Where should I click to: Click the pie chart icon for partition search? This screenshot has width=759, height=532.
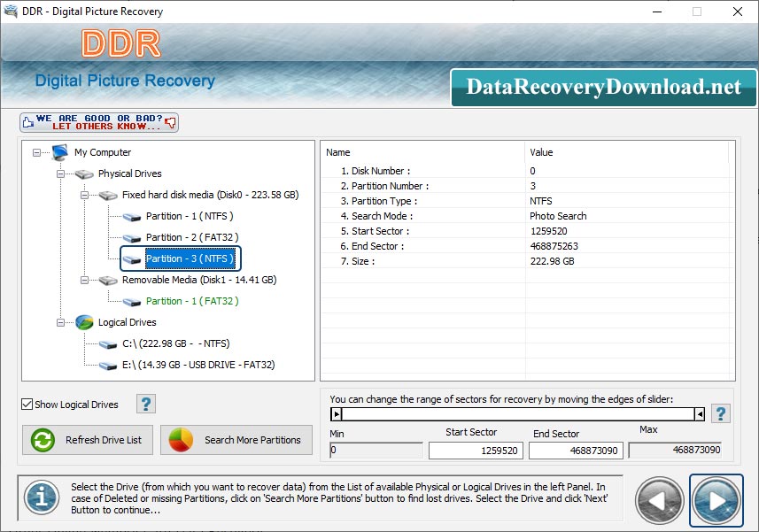pos(181,440)
